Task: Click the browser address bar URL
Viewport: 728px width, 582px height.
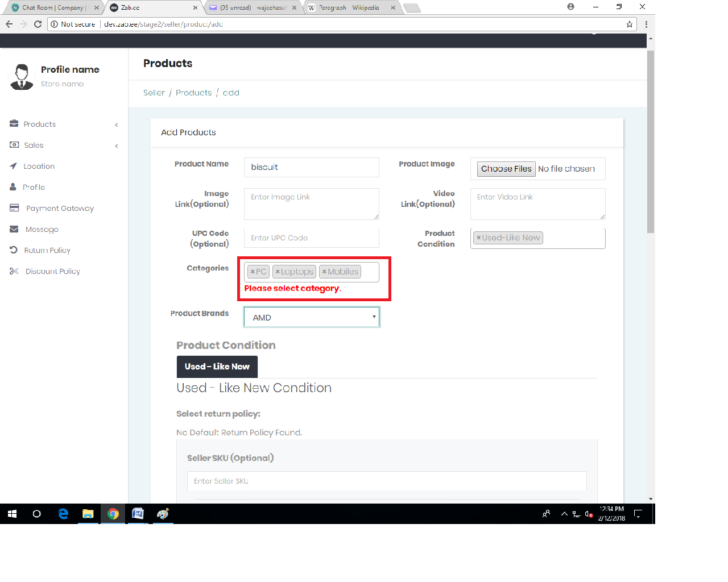Action: coord(163,24)
